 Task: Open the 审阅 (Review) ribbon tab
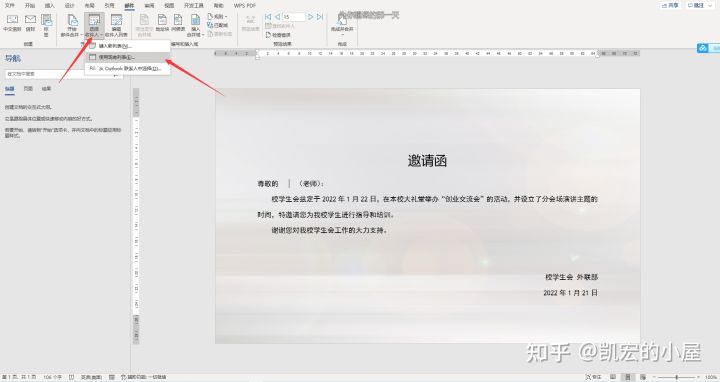coord(150,6)
